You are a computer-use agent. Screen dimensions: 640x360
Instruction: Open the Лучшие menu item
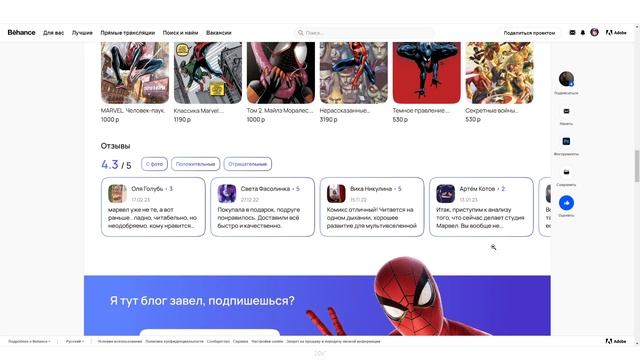pyautogui.click(x=82, y=33)
